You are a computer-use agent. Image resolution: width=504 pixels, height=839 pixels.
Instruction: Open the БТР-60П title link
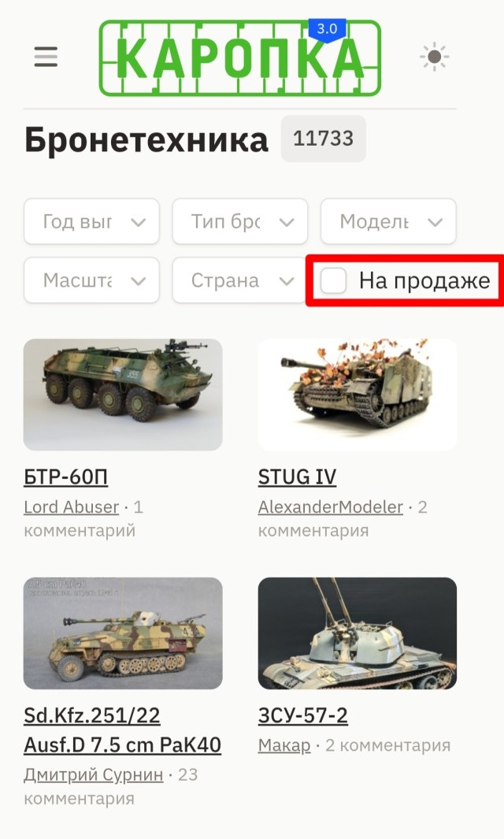(66, 477)
